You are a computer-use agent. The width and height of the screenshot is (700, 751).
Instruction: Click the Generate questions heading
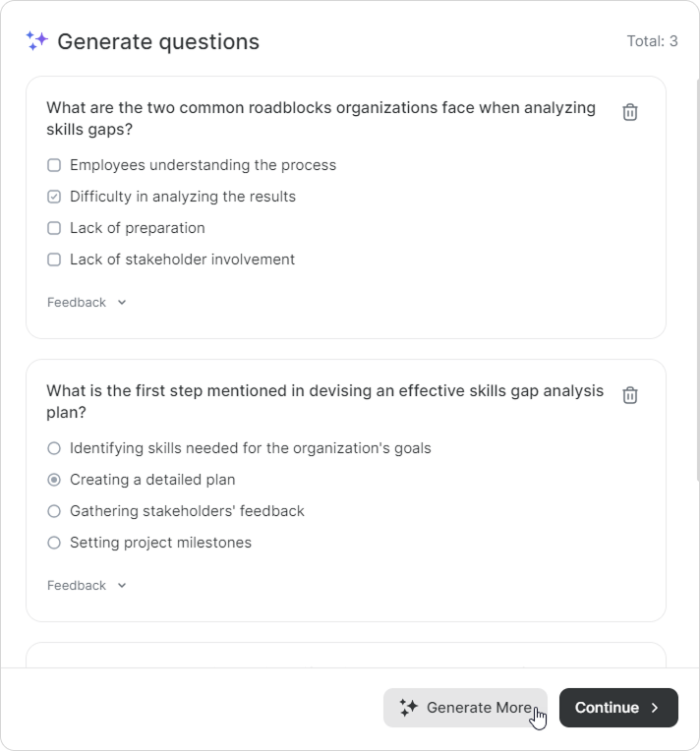[x=158, y=41]
